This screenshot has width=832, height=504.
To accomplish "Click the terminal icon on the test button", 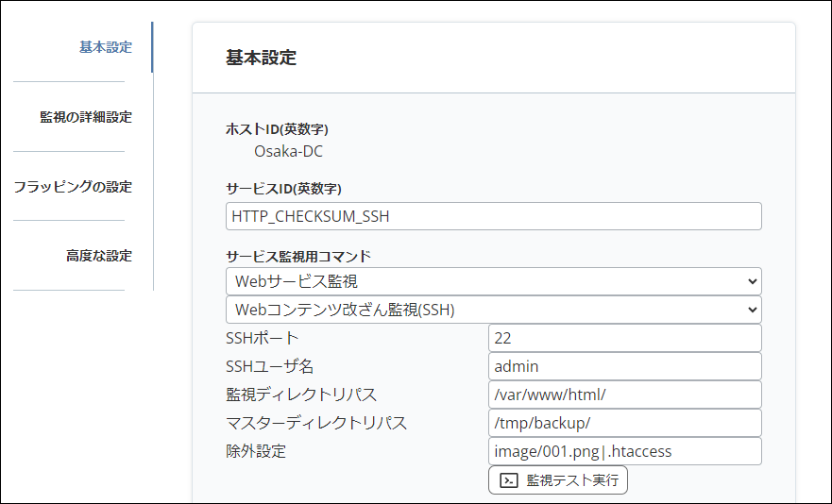I will coord(508,480).
